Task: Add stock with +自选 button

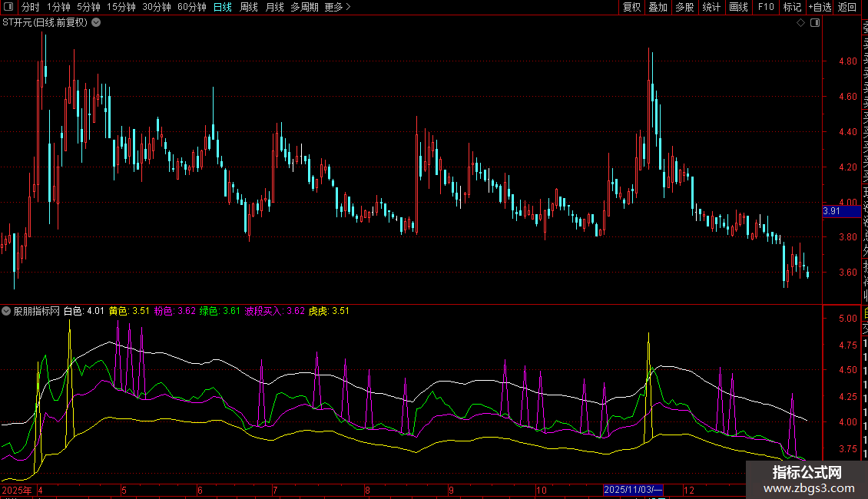Action: point(820,7)
